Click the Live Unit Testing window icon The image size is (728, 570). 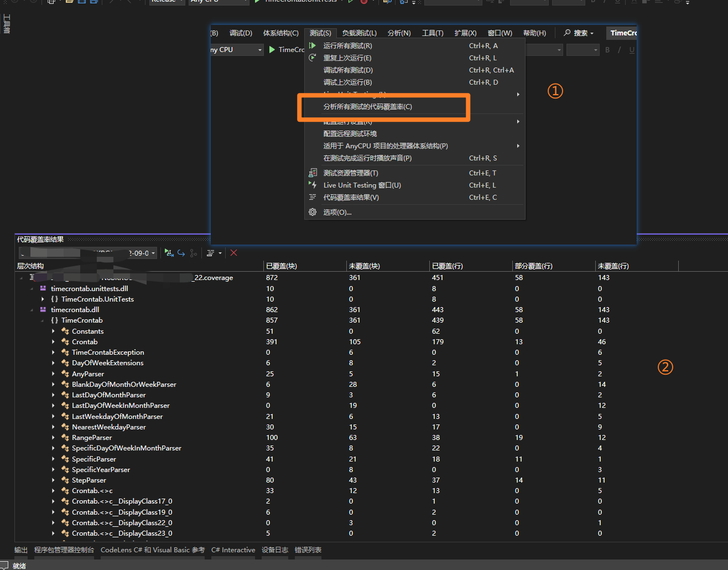pos(313,185)
